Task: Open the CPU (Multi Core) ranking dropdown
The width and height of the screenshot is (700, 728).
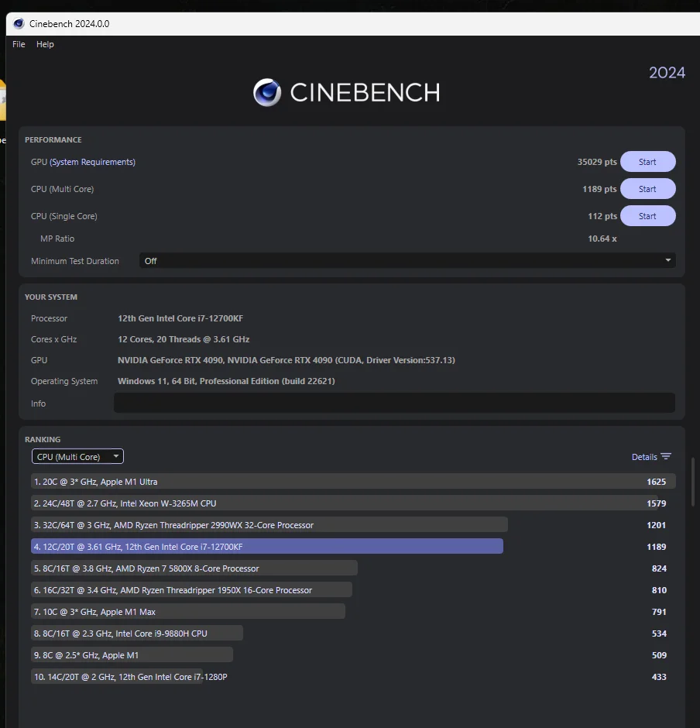Action: click(x=77, y=456)
